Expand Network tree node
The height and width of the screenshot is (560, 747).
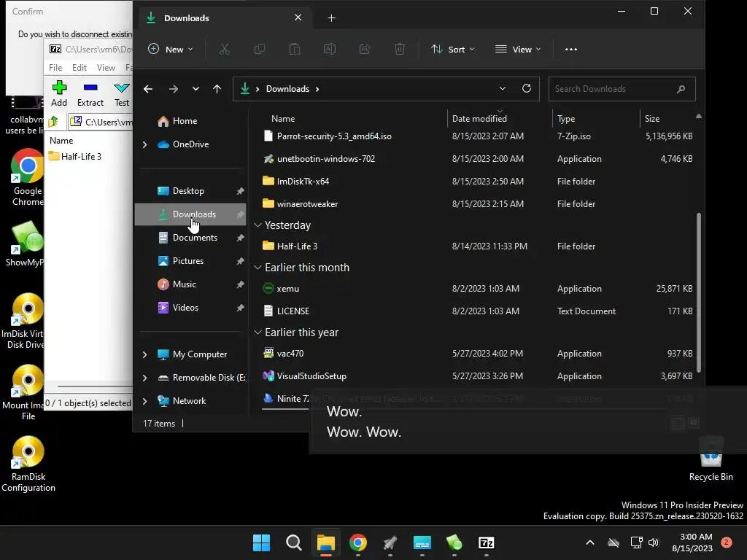point(145,401)
